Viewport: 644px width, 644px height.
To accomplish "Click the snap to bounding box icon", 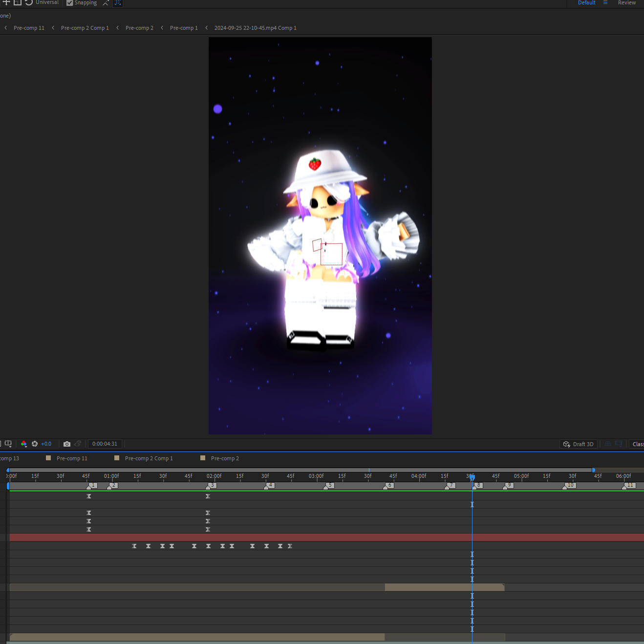I will (118, 3).
